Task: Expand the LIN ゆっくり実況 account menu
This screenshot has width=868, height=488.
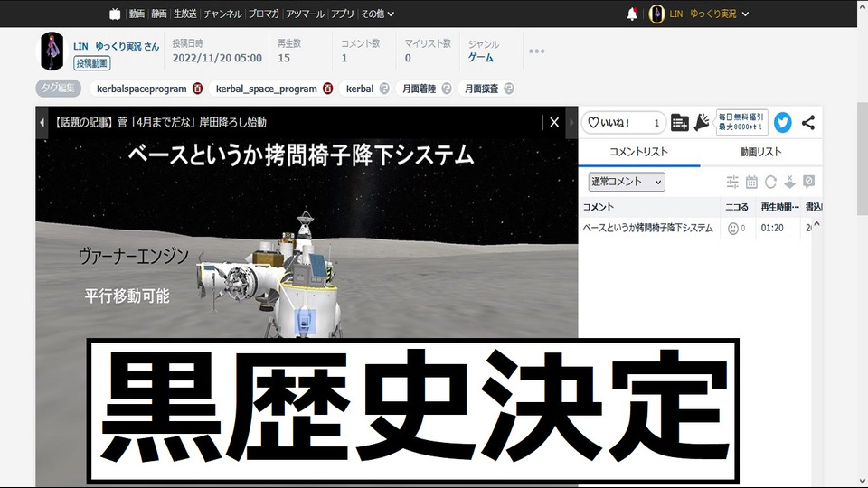Action: 709,14
